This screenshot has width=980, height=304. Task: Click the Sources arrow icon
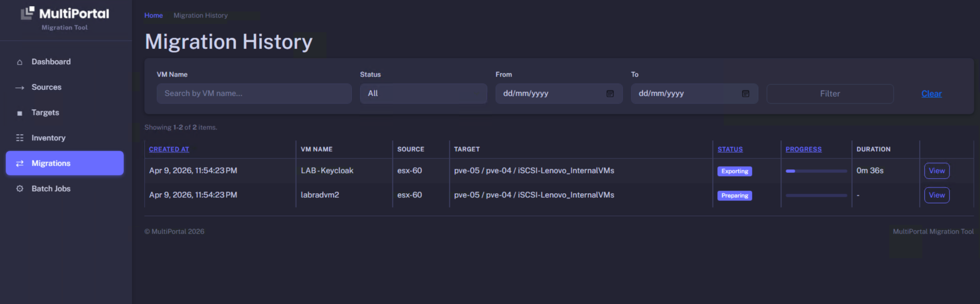pyautogui.click(x=20, y=88)
